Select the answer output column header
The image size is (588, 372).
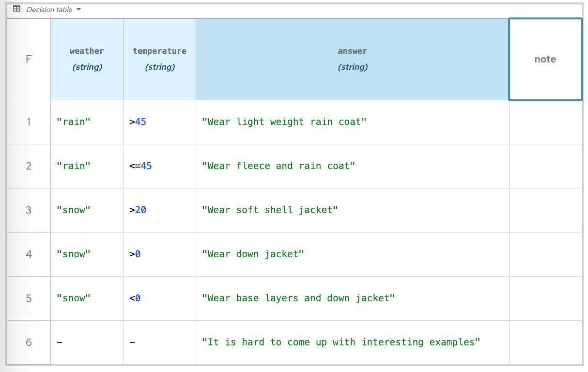click(x=352, y=59)
